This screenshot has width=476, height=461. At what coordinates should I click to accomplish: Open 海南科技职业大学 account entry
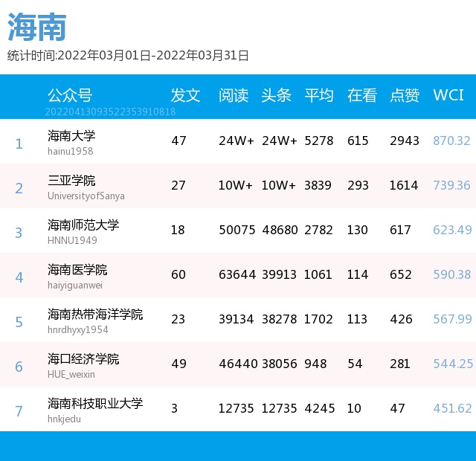click(x=95, y=403)
